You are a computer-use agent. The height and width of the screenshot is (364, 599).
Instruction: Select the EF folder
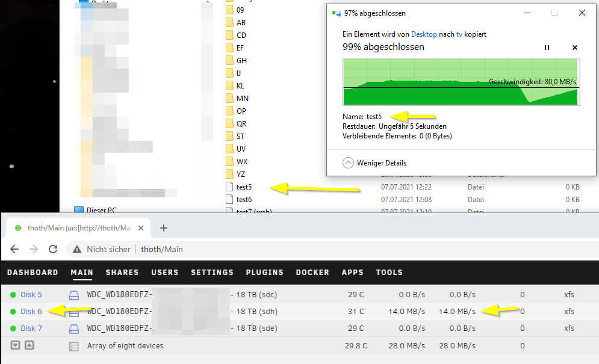(x=235, y=48)
